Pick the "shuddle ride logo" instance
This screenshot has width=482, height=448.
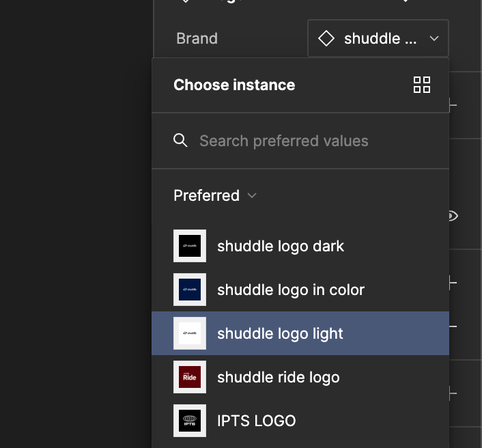tap(278, 377)
